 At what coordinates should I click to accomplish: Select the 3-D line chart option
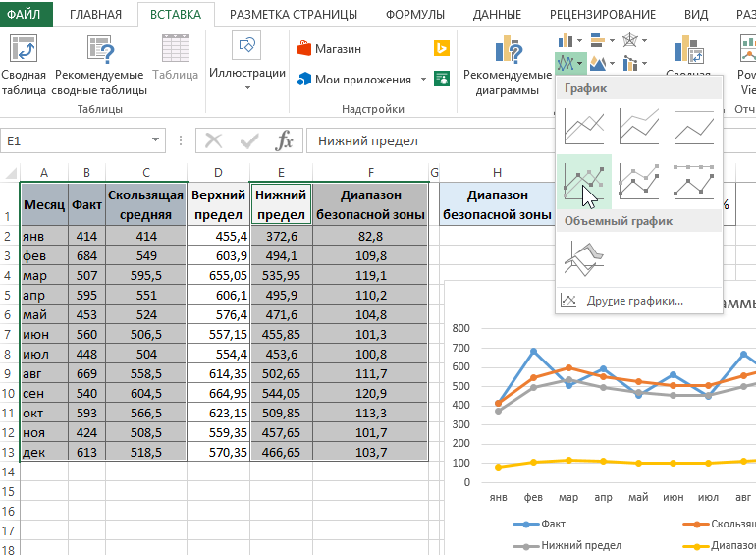(x=584, y=258)
